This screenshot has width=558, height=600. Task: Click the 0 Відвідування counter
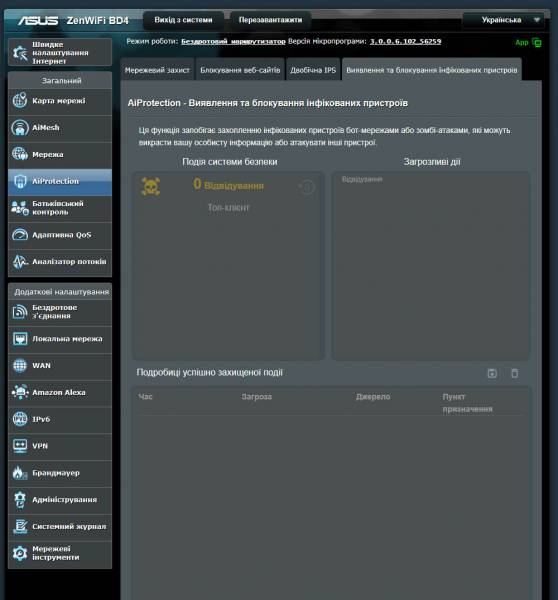pos(228,185)
